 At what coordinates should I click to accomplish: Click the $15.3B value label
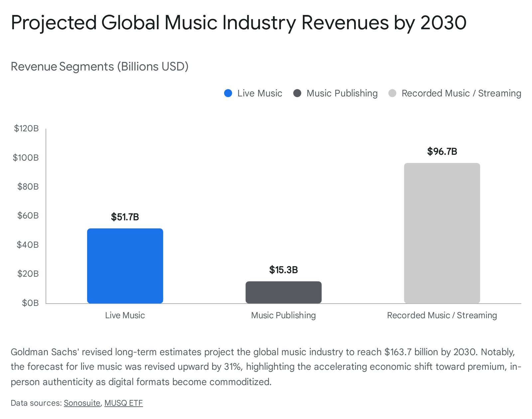284,270
